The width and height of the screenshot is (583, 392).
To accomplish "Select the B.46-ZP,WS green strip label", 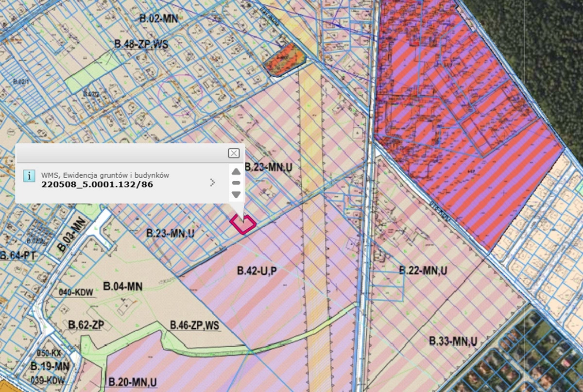I will pyautogui.click(x=194, y=325).
